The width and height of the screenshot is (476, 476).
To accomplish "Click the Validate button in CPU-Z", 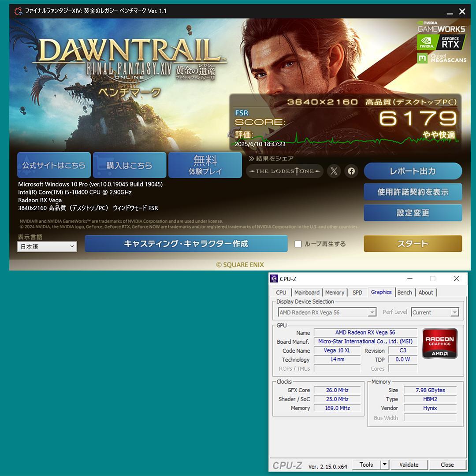I will pyautogui.click(x=409, y=464).
